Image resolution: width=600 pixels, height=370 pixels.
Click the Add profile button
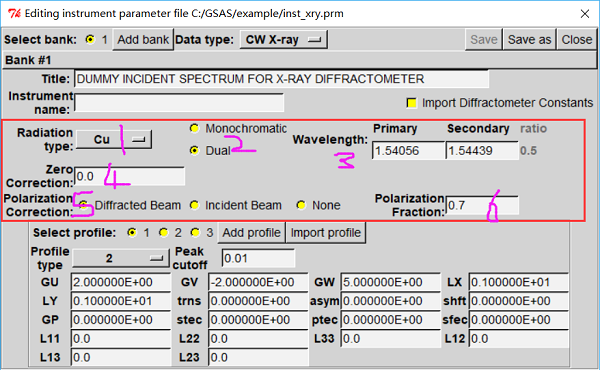251,233
